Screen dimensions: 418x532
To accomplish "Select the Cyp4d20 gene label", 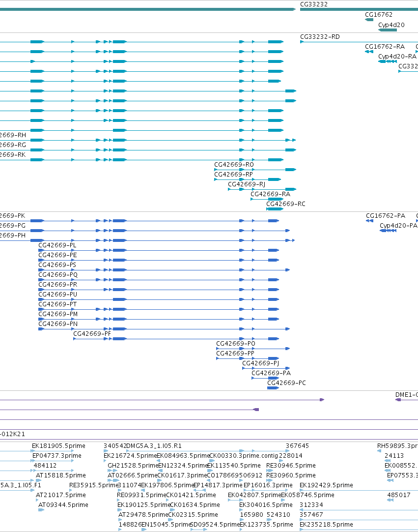I will pos(391,25).
